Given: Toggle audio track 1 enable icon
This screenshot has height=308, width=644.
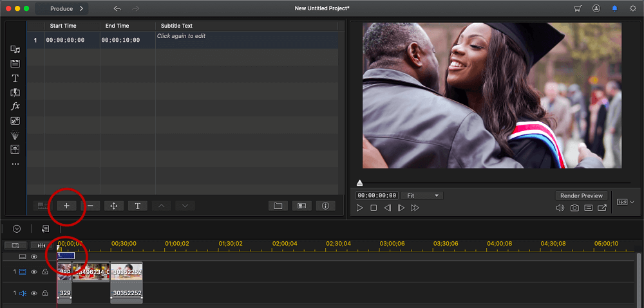Looking at the screenshot, I should tap(34, 293).
